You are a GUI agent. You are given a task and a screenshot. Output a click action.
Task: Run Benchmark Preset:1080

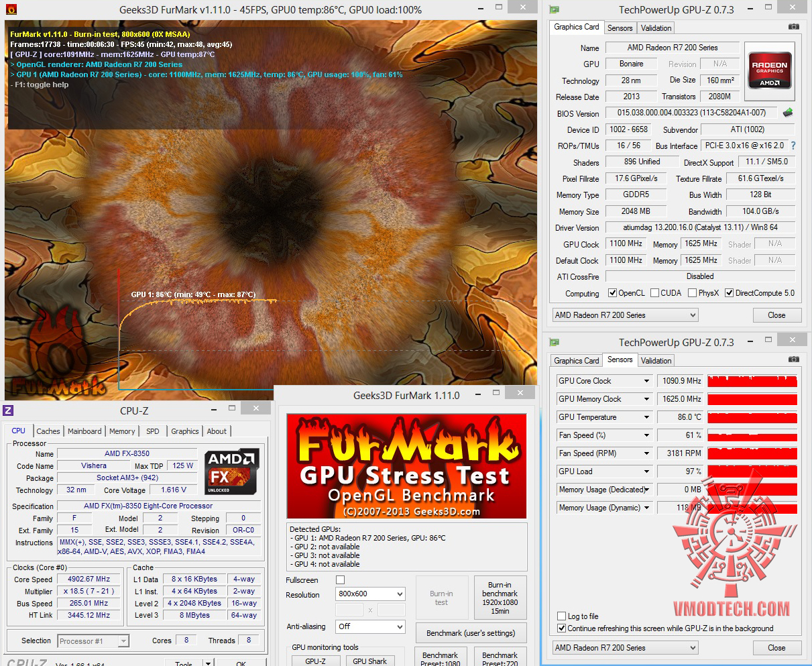(440, 657)
